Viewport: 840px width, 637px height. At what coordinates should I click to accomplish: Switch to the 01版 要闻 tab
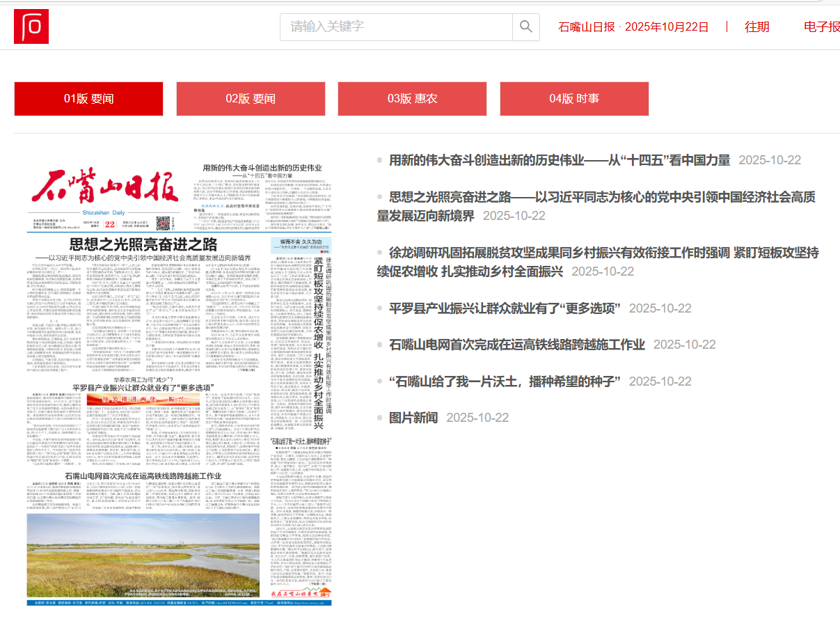point(88,99)
